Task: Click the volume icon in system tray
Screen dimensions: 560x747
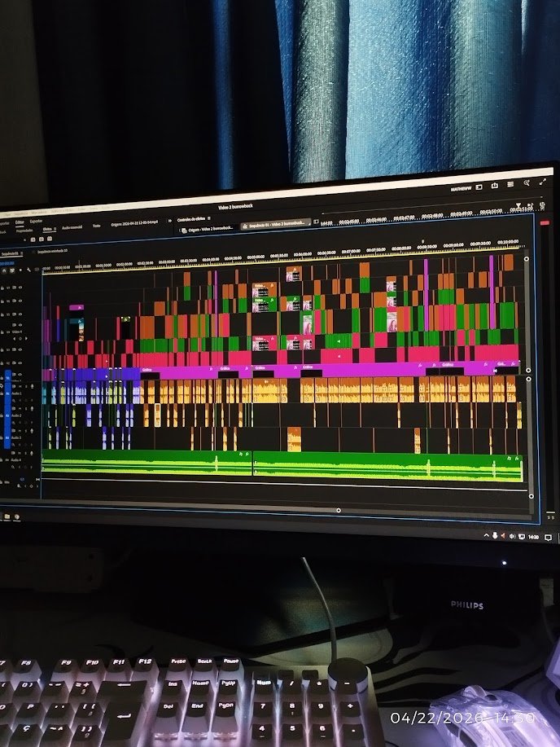Action: pos(512,536)
